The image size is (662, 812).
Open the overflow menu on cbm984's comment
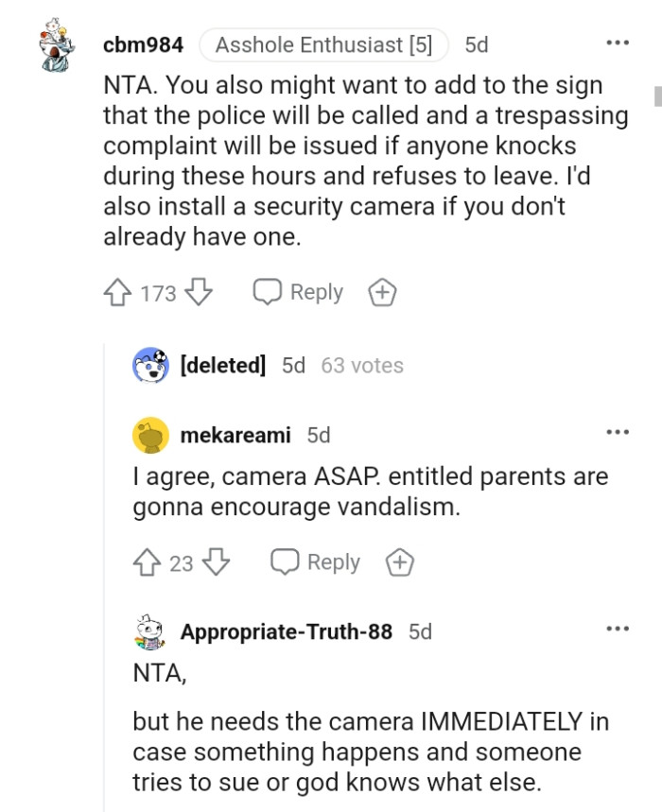pyautogui.click(x=618, y=42)
